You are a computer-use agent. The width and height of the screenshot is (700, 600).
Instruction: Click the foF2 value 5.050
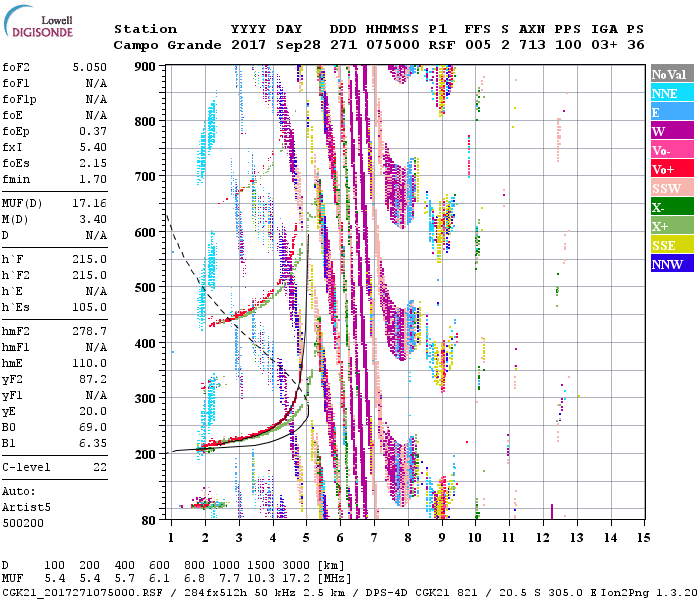(90, 67)
